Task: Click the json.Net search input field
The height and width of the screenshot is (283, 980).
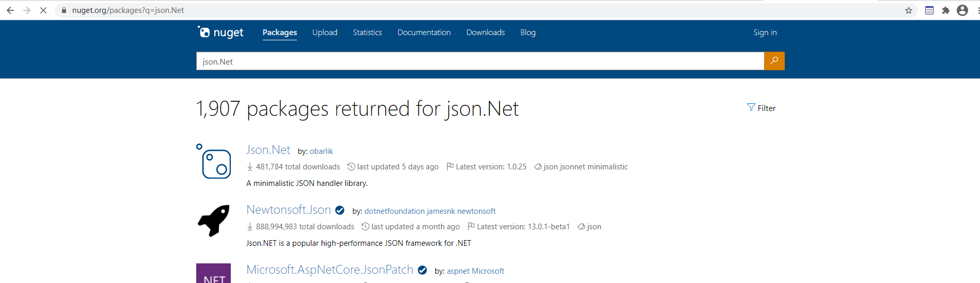Action: (480, 61)
